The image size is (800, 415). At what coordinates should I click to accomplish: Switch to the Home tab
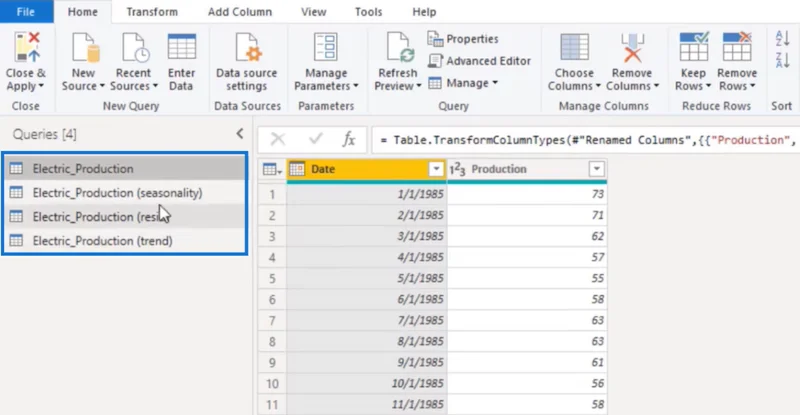coord(83,12)
